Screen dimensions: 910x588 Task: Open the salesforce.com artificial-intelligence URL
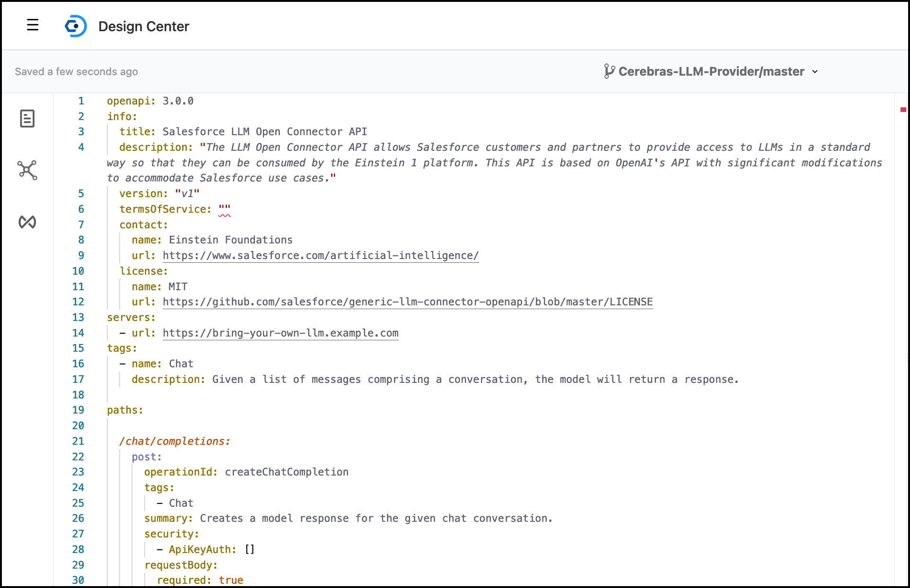[x=321, y=256]
